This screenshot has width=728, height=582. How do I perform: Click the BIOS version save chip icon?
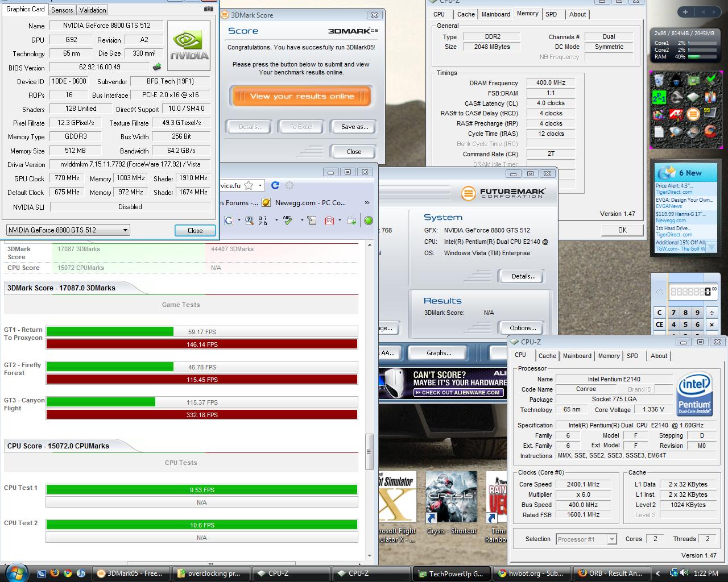pos(157,67)
